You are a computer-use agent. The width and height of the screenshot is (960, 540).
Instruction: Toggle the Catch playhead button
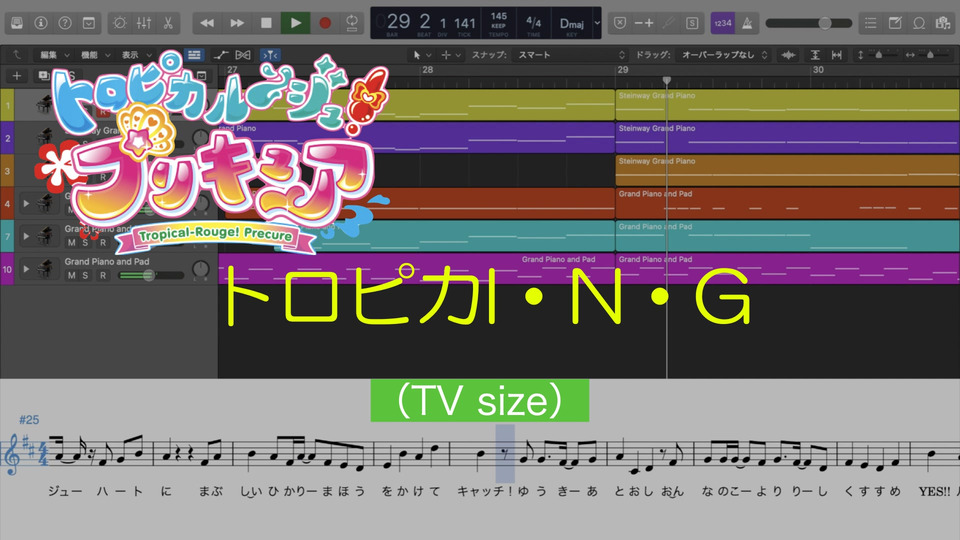point(270,55)
